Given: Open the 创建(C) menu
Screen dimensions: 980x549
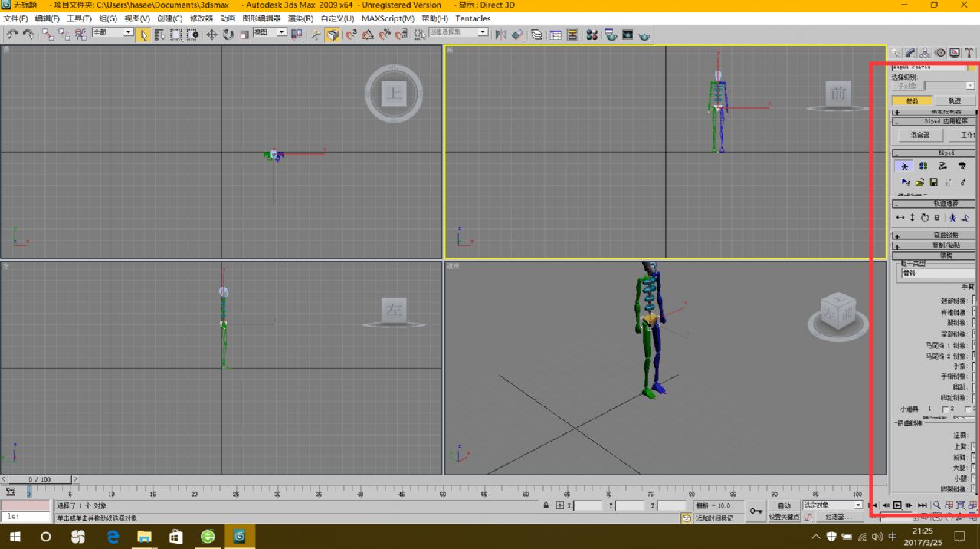Looking at the screenshot, I should [169, 18].
